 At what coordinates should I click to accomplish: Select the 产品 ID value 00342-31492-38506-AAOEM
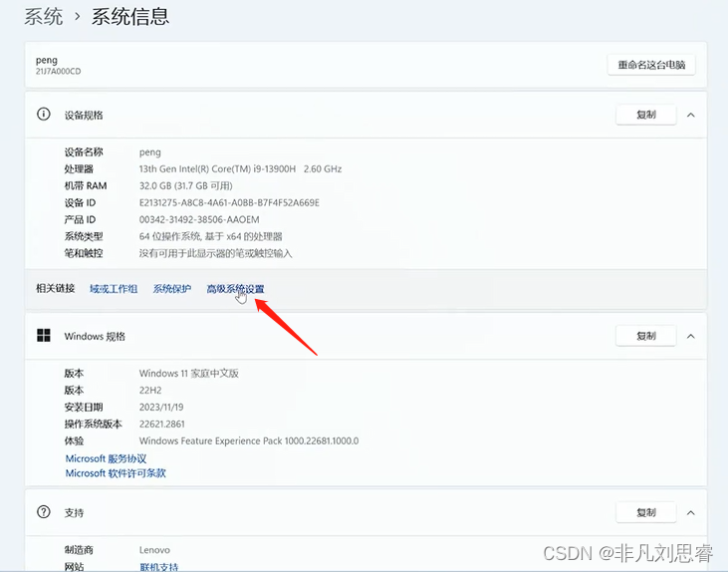199,219
